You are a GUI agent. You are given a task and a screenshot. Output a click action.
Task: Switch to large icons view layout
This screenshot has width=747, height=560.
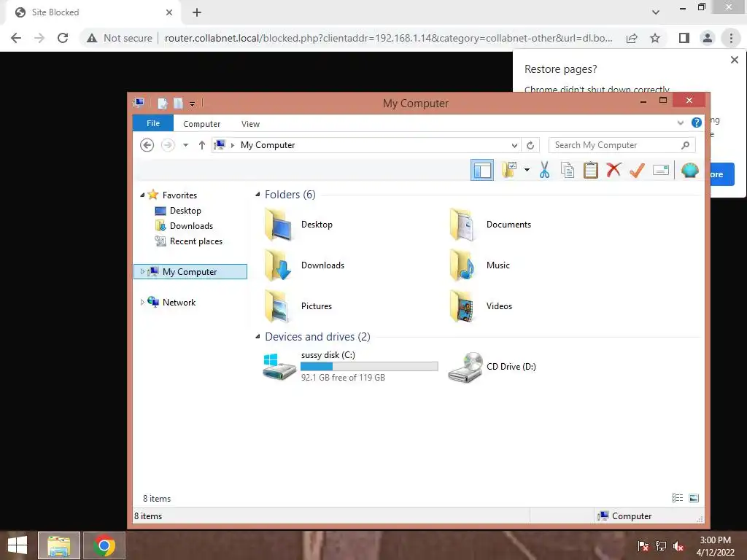[694, 498]
